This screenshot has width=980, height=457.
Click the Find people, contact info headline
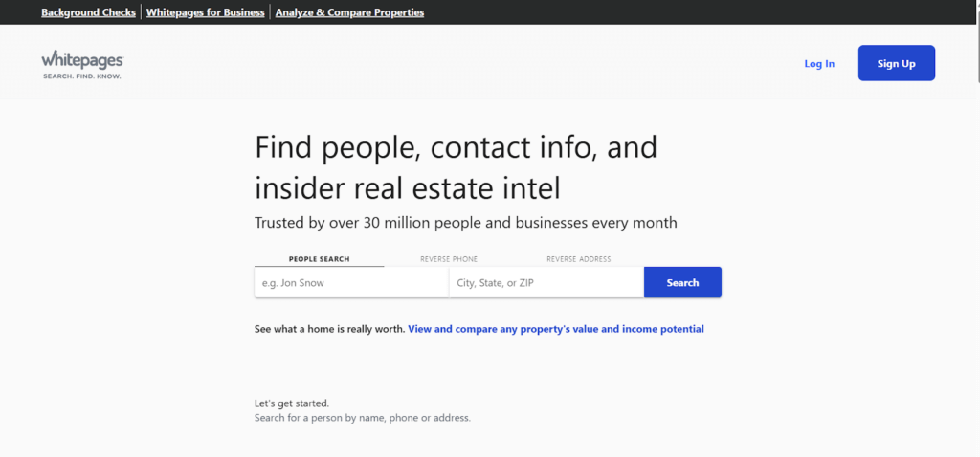pyautogui.click(x=457, y=167)
